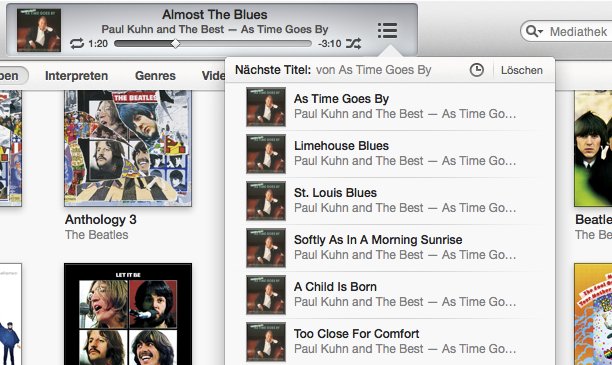Screen dimensions: 612x365
Task: Select the Anthology 3 album cover
Action: coord(128,148)
